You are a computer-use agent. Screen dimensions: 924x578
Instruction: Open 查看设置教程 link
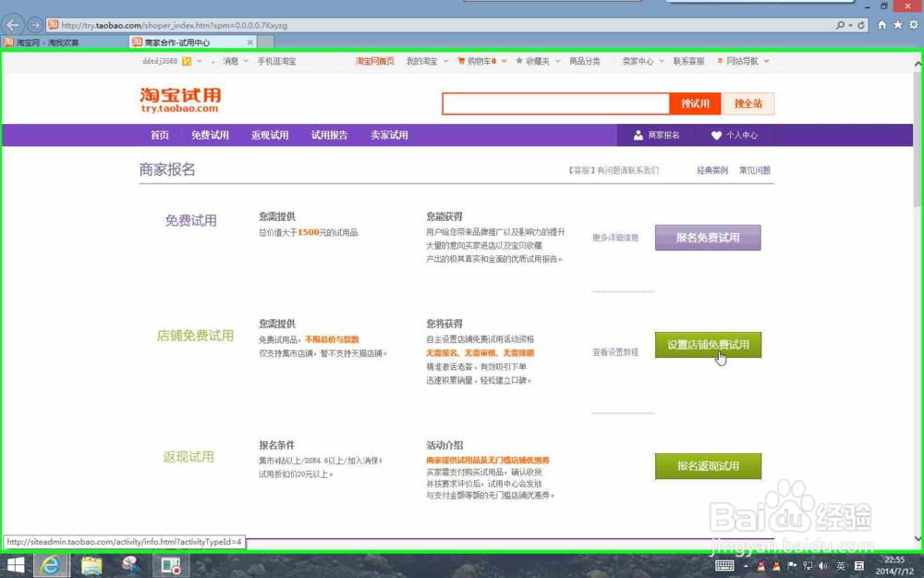[615, 352]
